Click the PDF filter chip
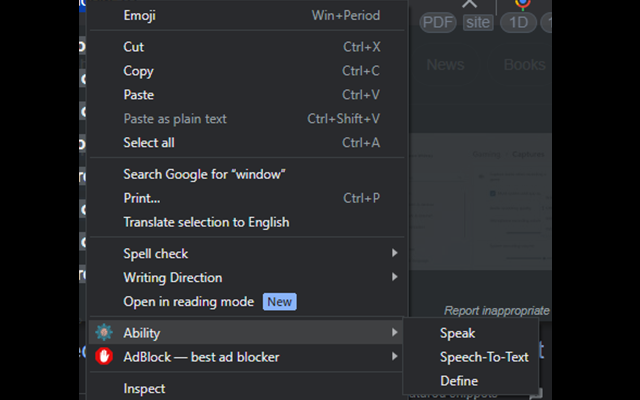The height and width of the screenshot is (400, 640). (438, 22)
